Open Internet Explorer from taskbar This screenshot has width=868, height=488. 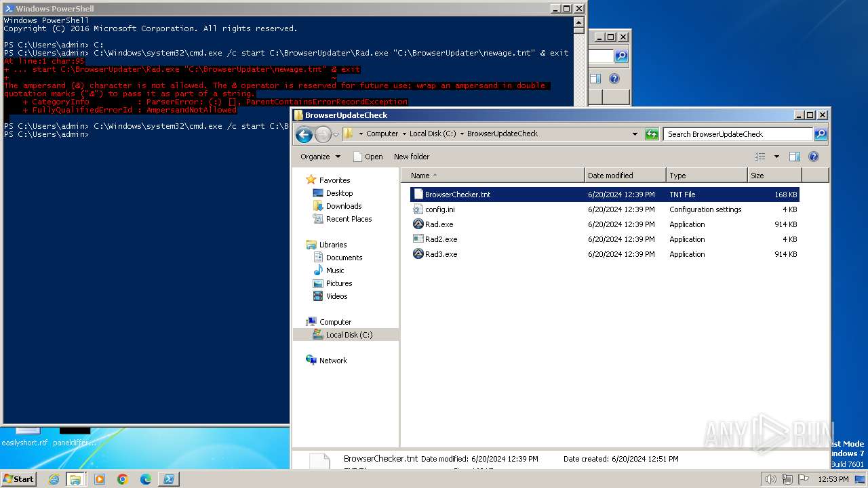point(54,479)
